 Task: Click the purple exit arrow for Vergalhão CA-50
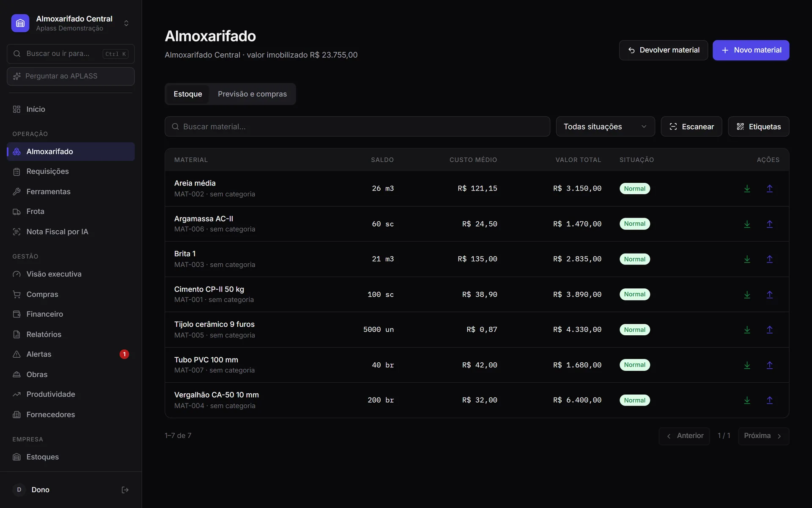click(x=769, y=400)
